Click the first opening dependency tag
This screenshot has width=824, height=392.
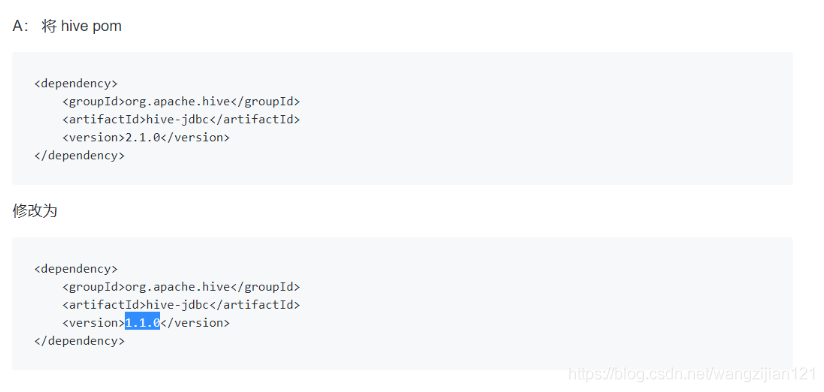pyautogui.click(x=76, y=84)
